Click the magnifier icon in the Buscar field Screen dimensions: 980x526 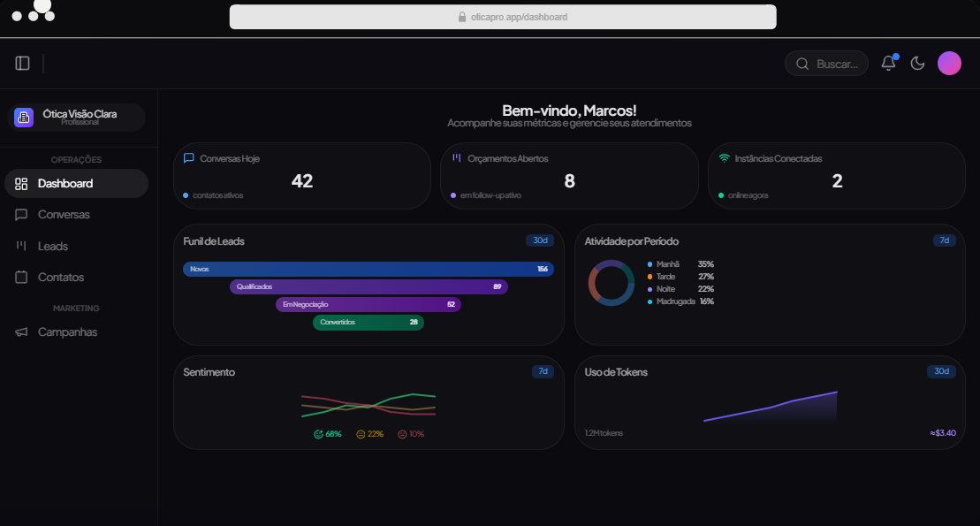pos(802,63)
